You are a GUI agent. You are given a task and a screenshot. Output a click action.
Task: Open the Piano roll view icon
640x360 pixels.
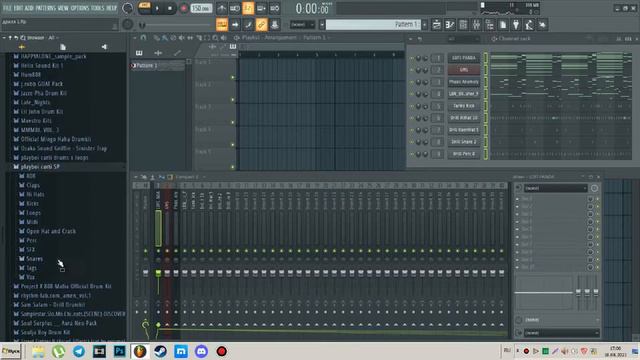tap(450, 25)
